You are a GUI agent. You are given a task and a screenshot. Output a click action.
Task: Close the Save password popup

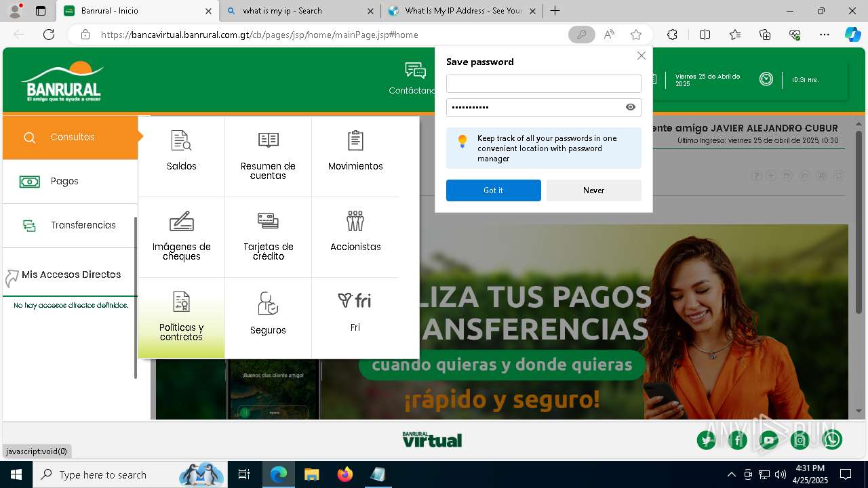(641, 56)
